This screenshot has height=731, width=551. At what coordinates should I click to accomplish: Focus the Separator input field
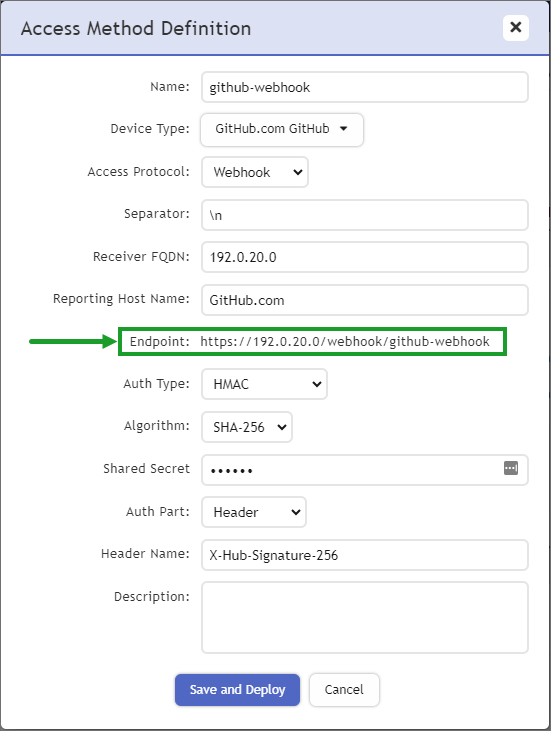[365, 215]
